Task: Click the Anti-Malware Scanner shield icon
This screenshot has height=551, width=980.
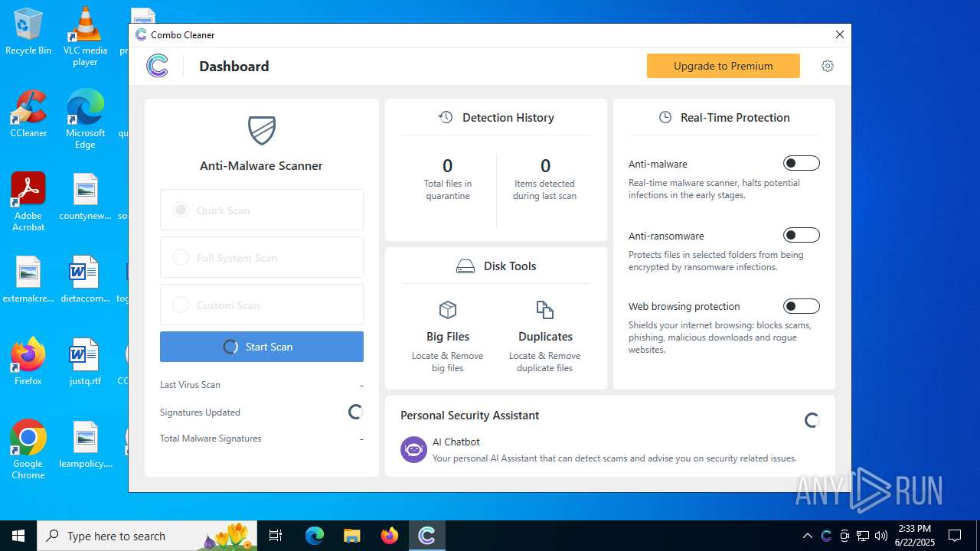Action: tap(262, 131)
